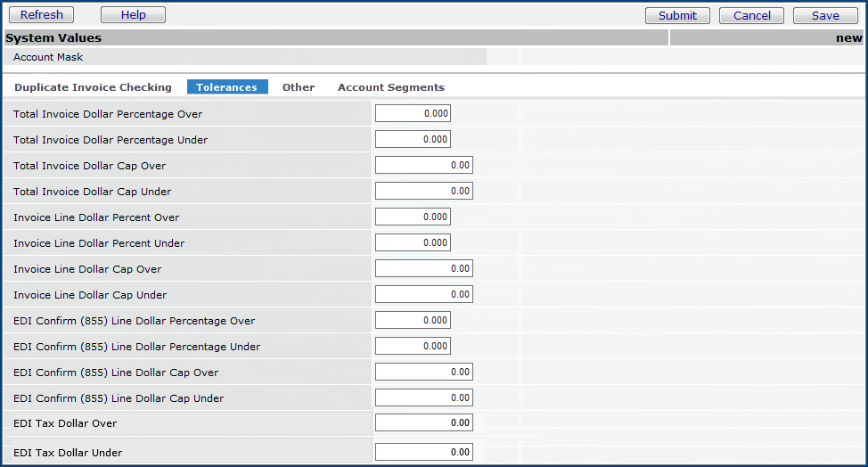Edit Invoice Line Dollar Percent Over field
The width and height of the screenshot is (868, 467).
(x=413, y=217)
